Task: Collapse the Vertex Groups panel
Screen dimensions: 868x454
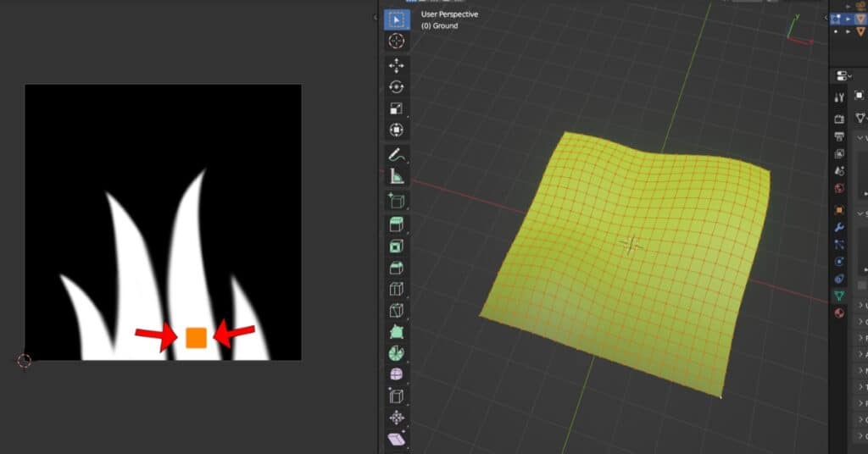Action: 862,138
